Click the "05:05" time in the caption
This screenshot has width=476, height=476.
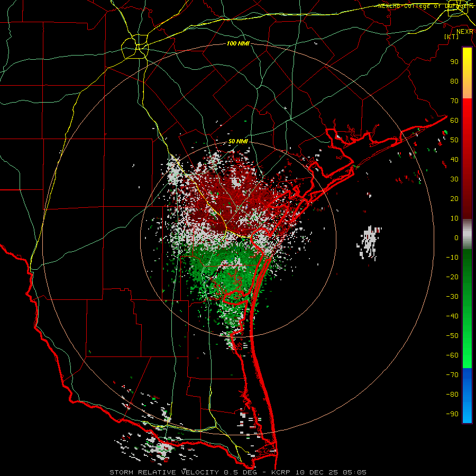tap(354, 472)
